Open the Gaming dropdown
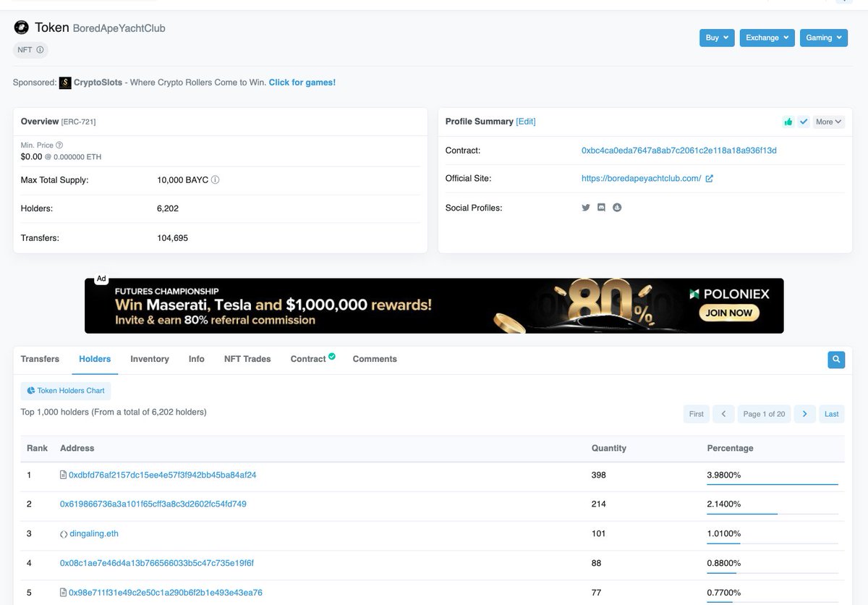 click(x=823, y=37)
